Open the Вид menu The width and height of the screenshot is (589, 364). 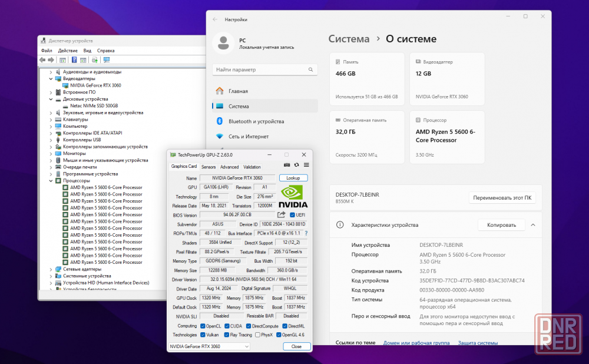click(87, 51)
